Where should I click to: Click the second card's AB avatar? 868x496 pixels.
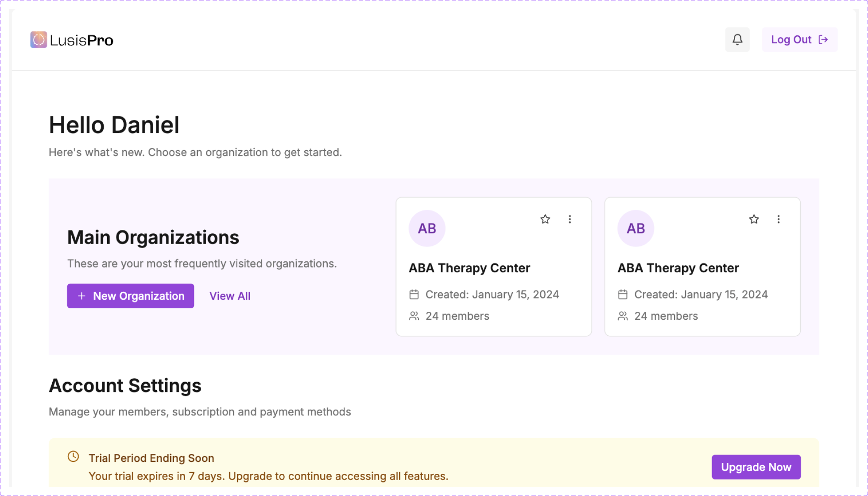point(635,229)
